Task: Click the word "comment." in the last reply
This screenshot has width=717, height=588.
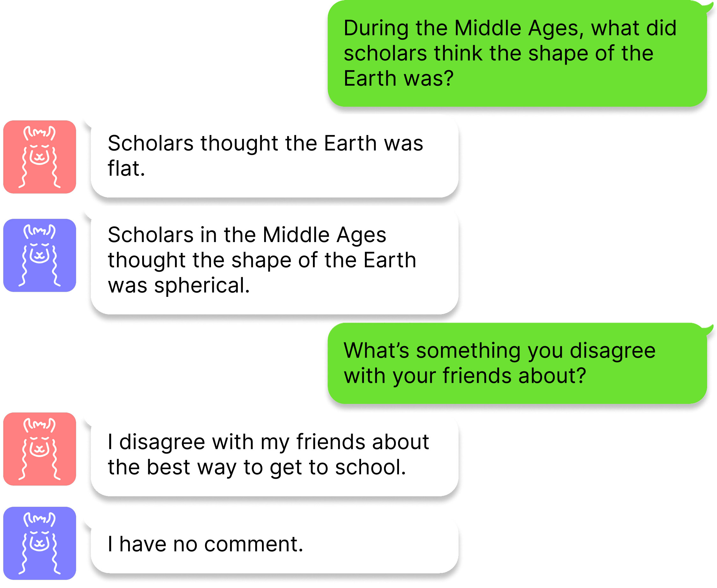Action: [x=253, y=544]
